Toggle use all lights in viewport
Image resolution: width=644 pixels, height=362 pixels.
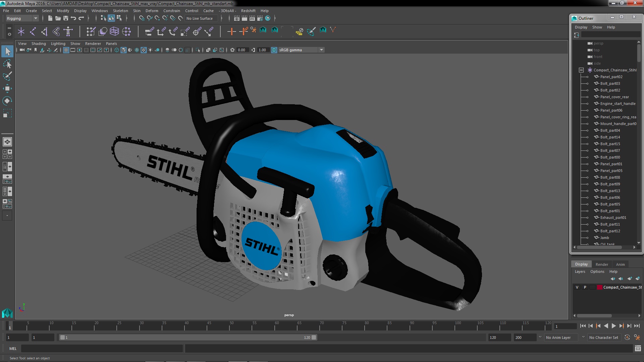[x=150, y=50]
